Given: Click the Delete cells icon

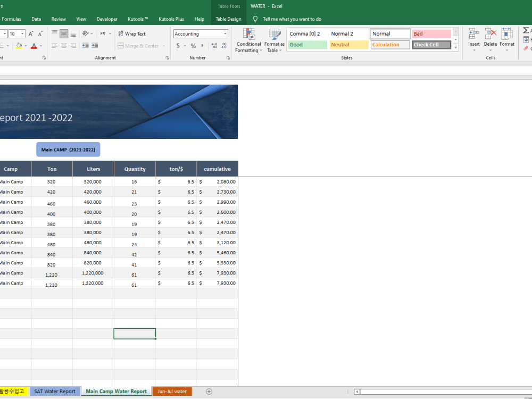Looking at the screenshot, I should (x=491, y=34).
